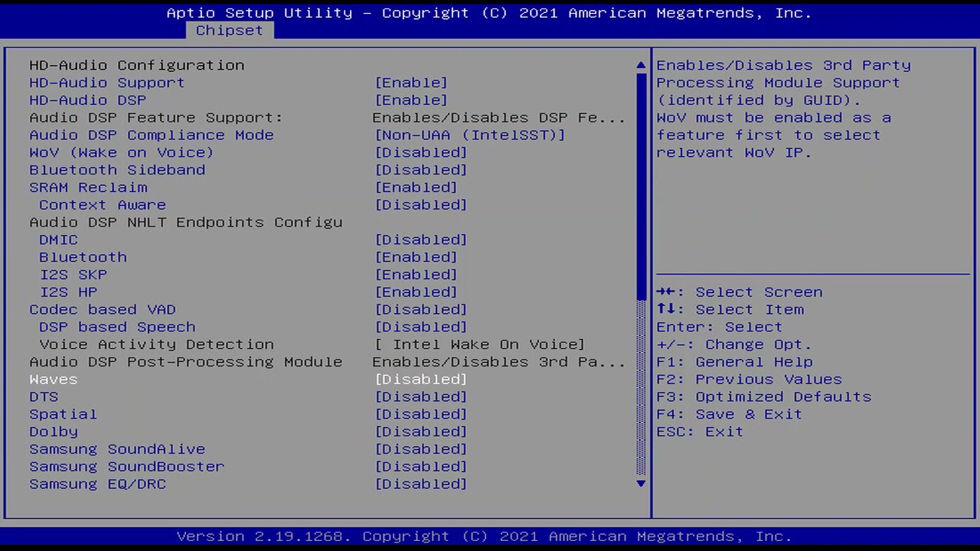Click the F2: Previous Values hint

(x=749, y=380)
